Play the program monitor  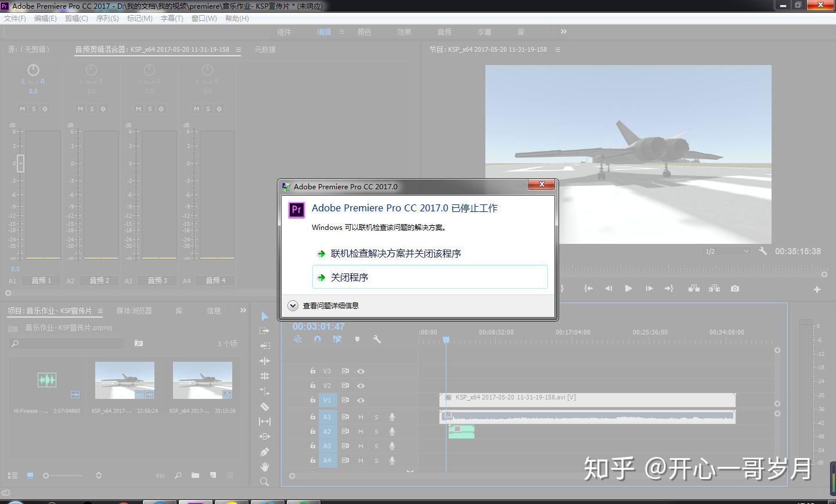pyautogui.click(x=628, y=289)
